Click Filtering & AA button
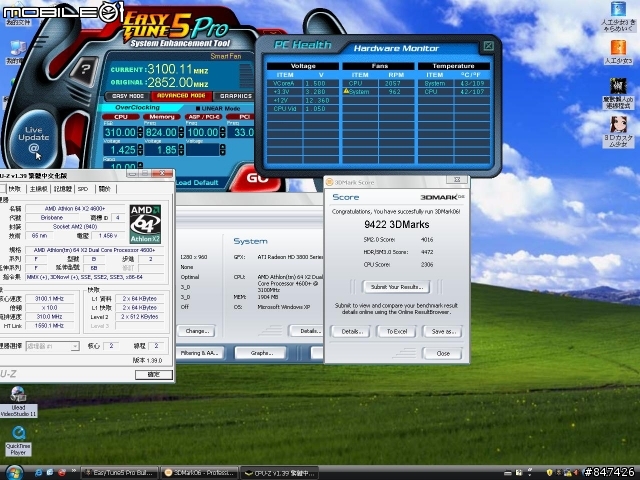 pos(200,353)
